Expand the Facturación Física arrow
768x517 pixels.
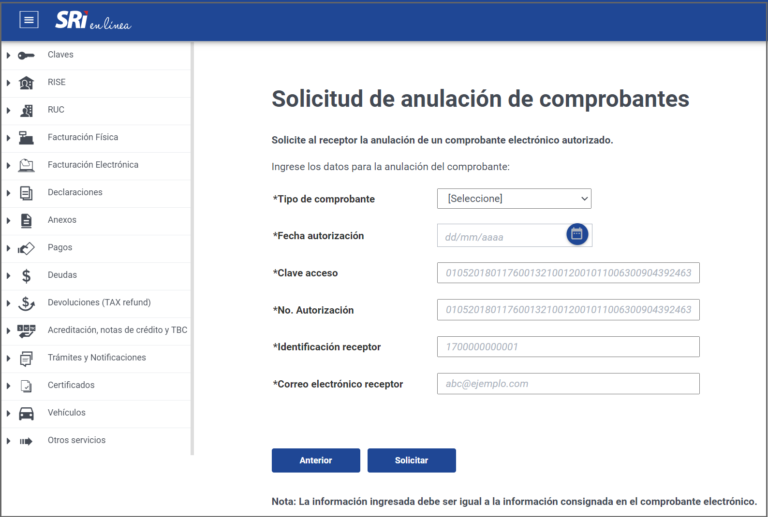8,138
